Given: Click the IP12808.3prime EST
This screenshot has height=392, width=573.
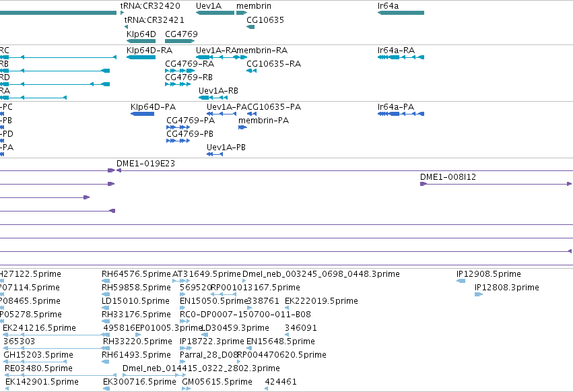Looking at the screenshot, I should [479, 294].
